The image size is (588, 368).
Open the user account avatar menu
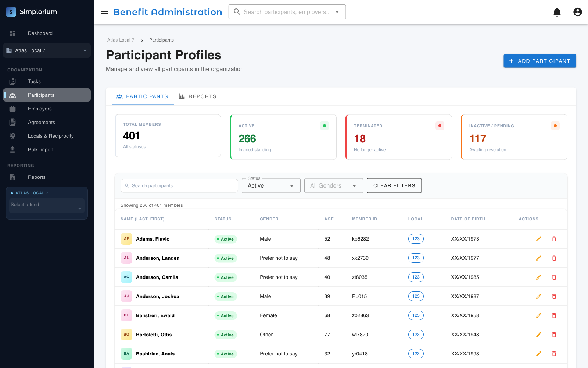[x=578, y=12]
